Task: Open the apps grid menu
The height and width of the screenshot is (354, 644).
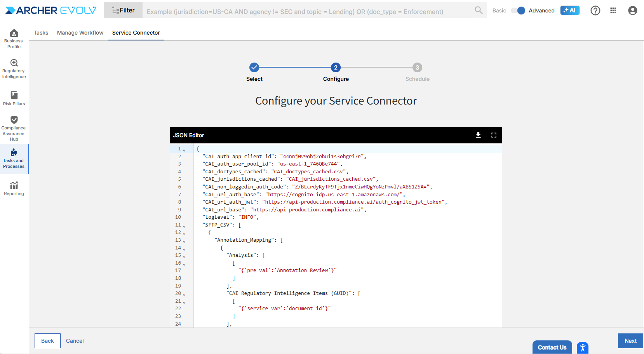Action: tap(613, 10)
